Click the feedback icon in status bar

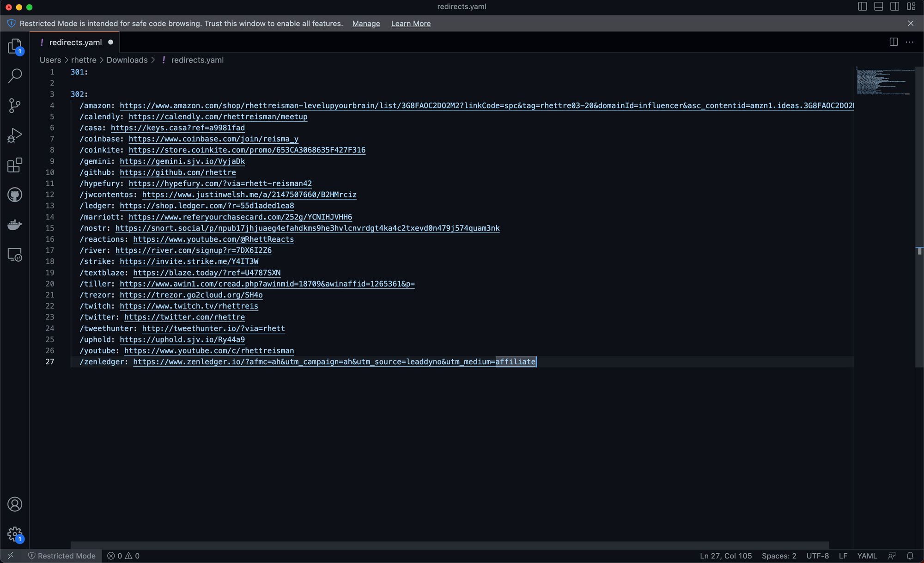(x=892, y=556)
